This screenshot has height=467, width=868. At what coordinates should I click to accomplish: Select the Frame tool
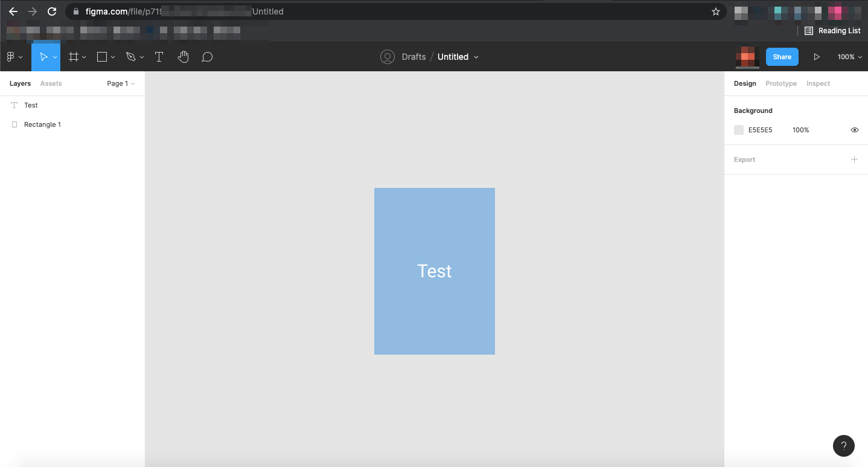(74, 57)
